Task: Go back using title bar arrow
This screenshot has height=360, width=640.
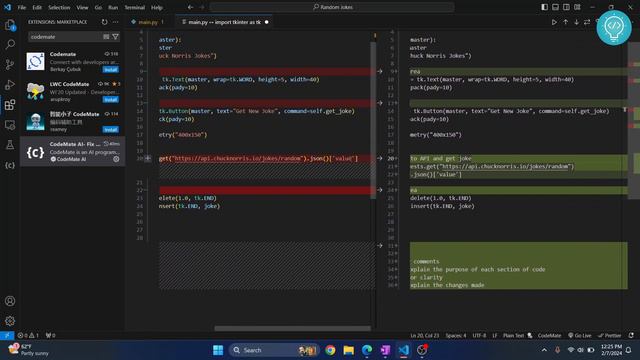Action: [191, 7]
